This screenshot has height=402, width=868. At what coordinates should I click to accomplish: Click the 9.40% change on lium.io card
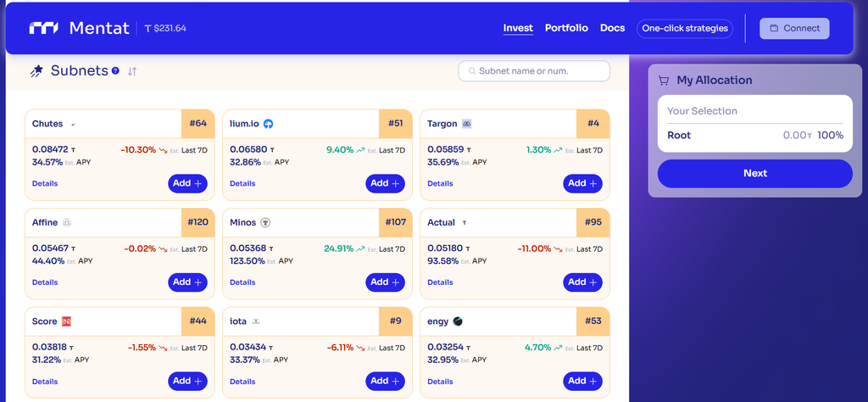pyautogui.click(x=340, y=149)
